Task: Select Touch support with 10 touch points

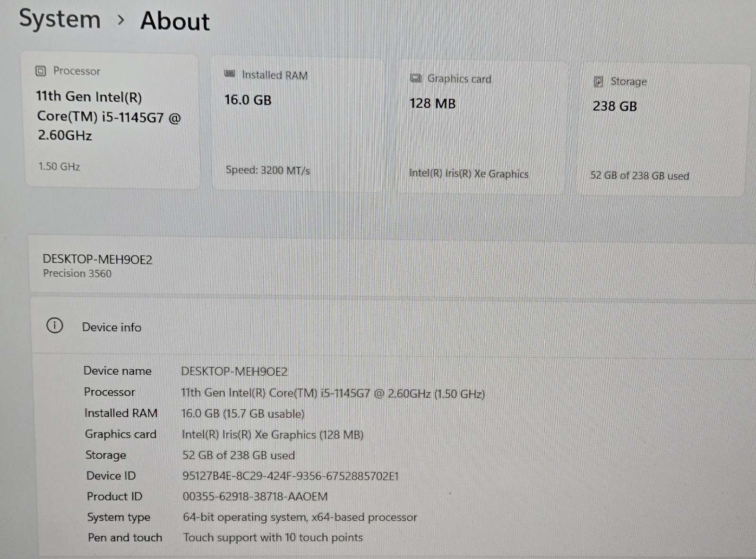Action: pyautogui.click(x=273, y=538)
